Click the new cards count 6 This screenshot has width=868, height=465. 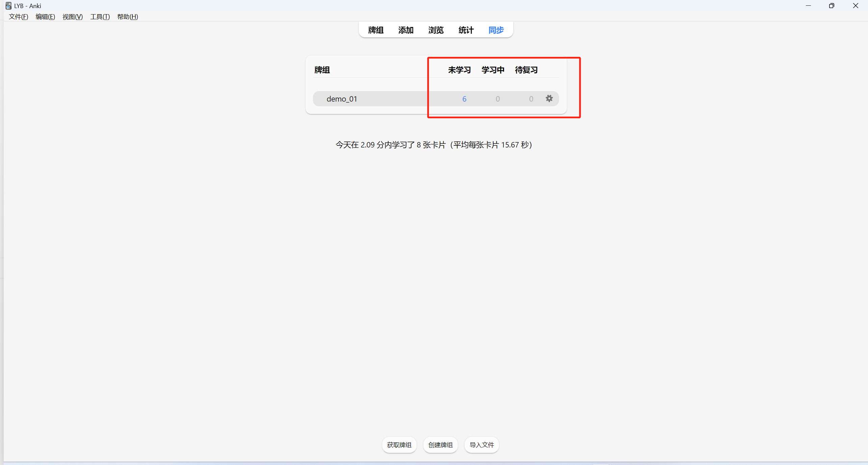tap(464, 99)
